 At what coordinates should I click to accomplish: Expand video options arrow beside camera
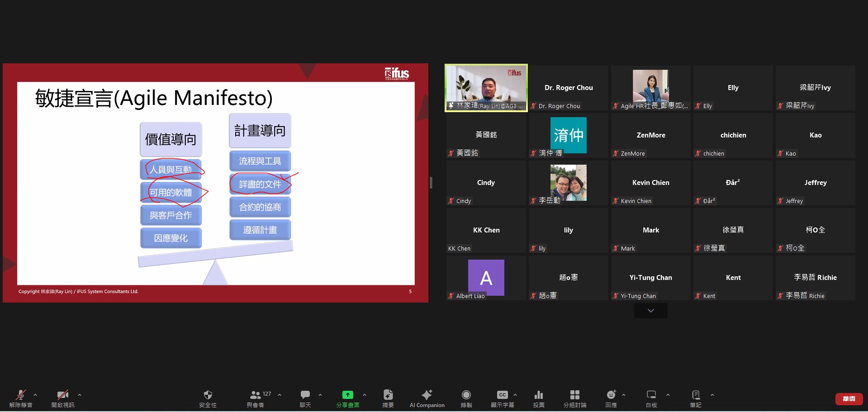tap(80, 395)
